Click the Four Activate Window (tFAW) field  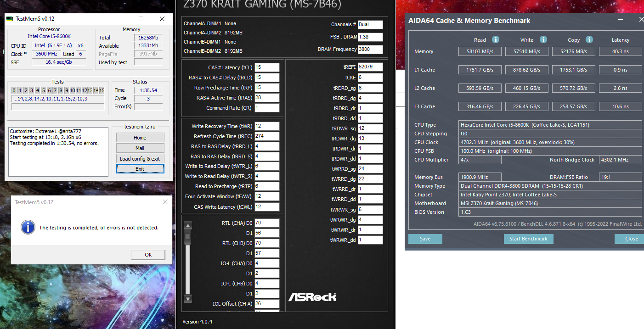click(x=267, y=196)
